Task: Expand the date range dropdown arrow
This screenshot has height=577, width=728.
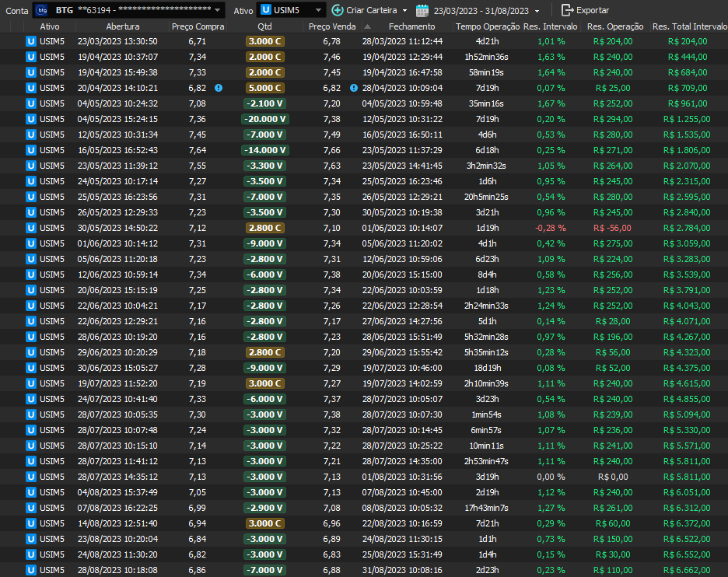Action: click(537, 10)
